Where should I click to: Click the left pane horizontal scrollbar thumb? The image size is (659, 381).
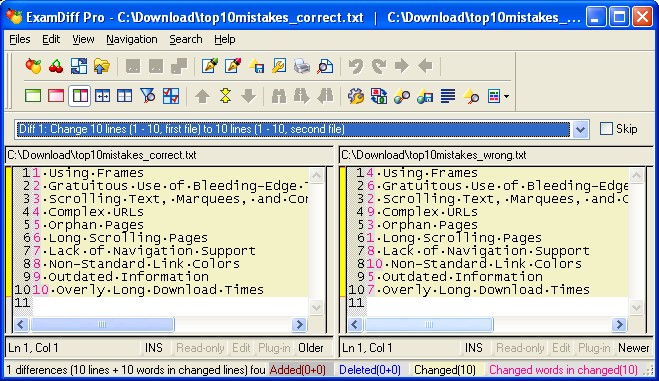tap(102, 324)
